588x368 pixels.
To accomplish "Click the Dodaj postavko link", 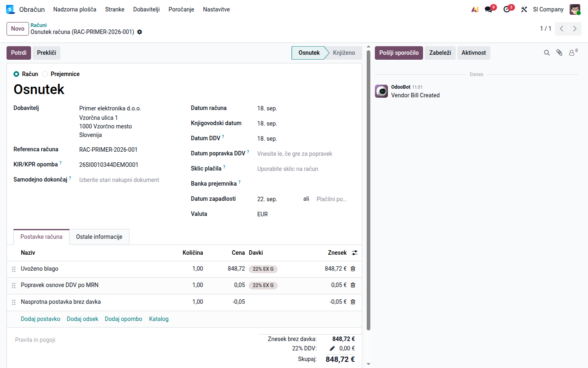I will click(x=40, y=319).
